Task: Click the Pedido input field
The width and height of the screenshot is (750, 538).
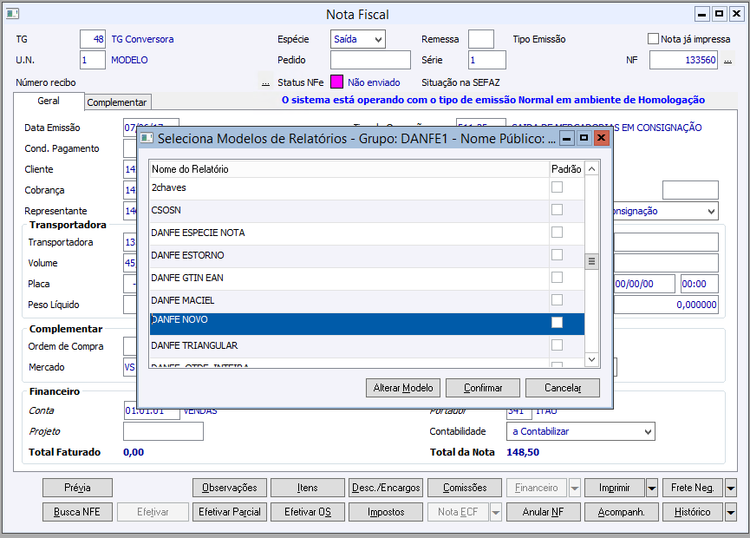Action: tap(370, 60)
